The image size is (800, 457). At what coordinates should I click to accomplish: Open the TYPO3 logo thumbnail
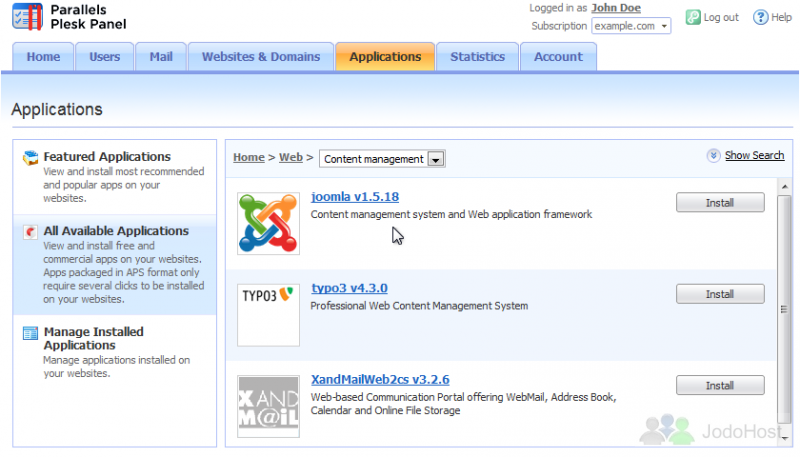268,315
